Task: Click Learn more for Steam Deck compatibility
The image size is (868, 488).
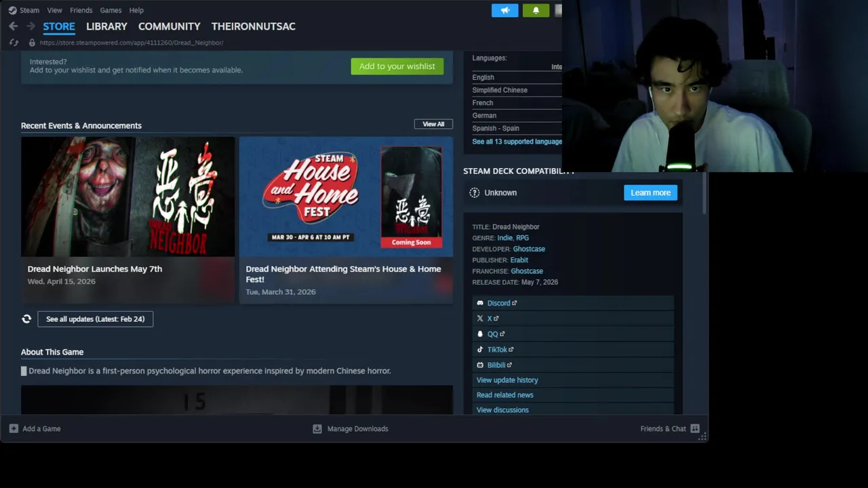Action: pos(650,192)
